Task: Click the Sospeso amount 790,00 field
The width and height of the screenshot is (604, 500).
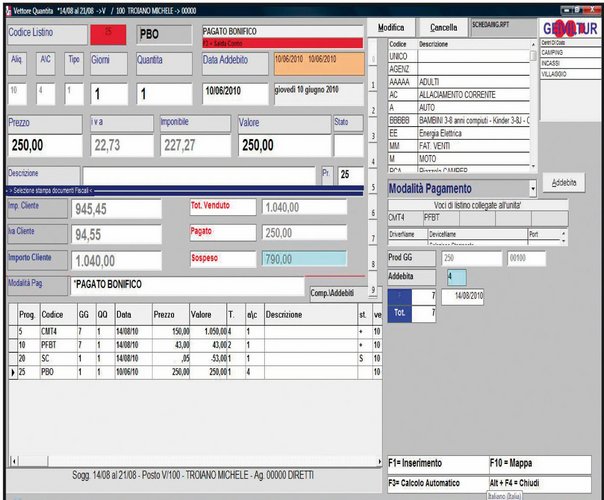Action: (x=303, y=258)
